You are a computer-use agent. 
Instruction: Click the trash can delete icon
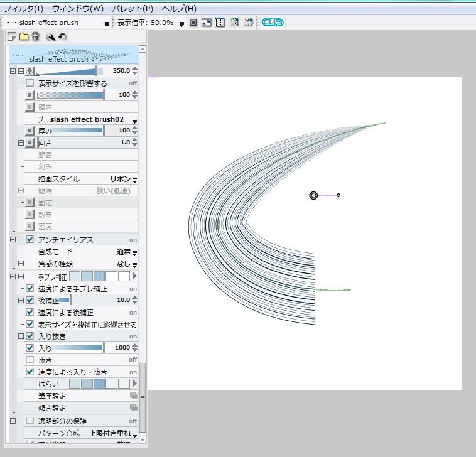(x=36, y=37)
